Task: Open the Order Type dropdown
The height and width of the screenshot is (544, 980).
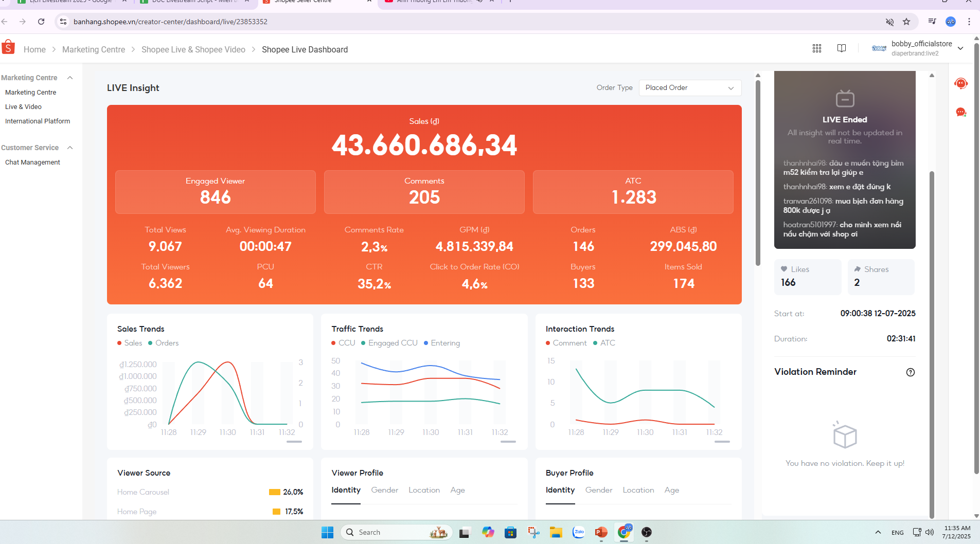Action: tap(690, 88)
